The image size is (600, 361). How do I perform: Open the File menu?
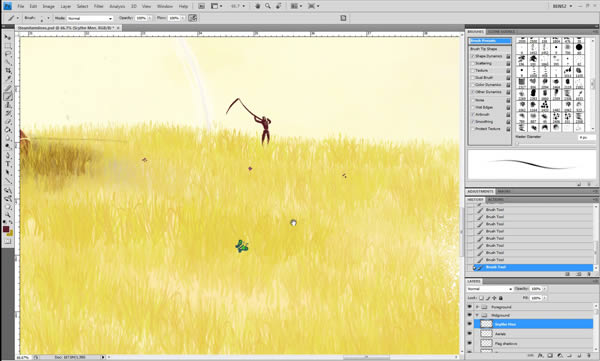(21, 6)
